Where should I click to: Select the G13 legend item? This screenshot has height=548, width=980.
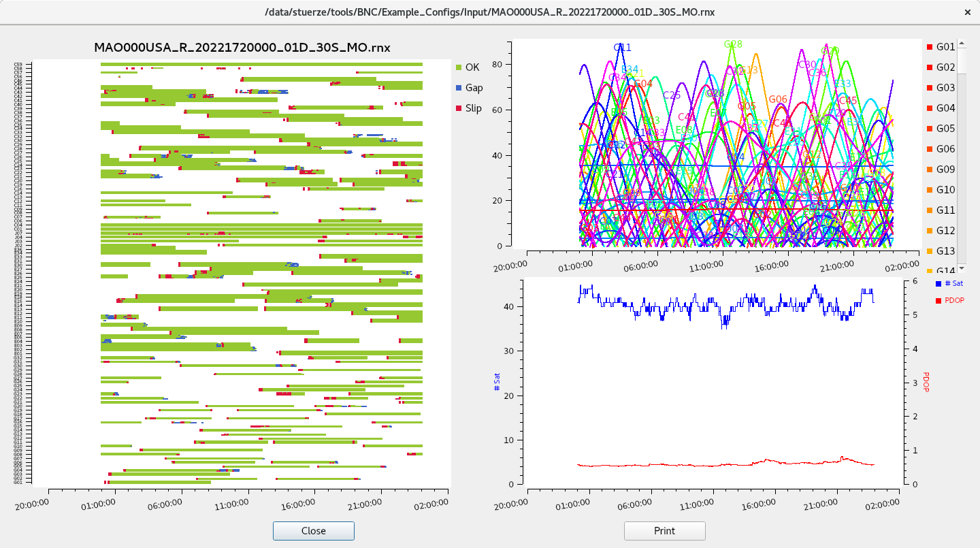coord(945,251)
